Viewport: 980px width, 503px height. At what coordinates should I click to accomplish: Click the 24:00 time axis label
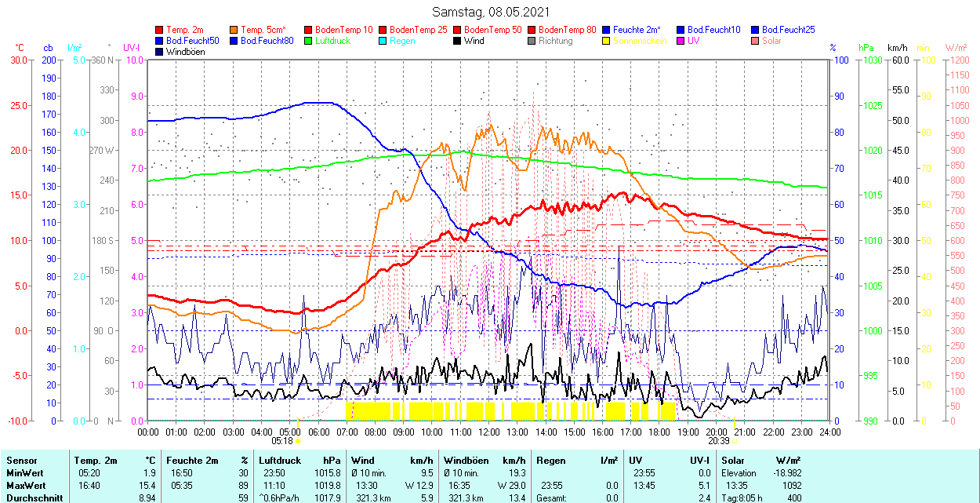click(x=830, y=431)
